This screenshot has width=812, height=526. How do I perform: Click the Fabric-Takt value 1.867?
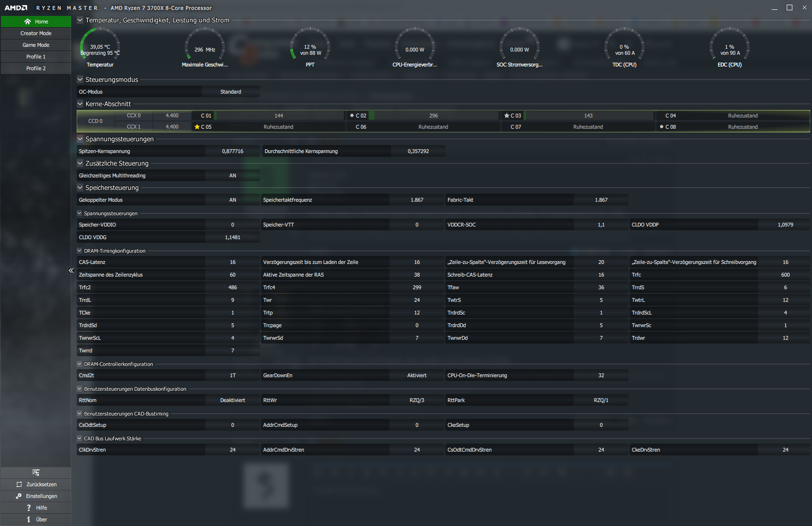click(601, 200)
